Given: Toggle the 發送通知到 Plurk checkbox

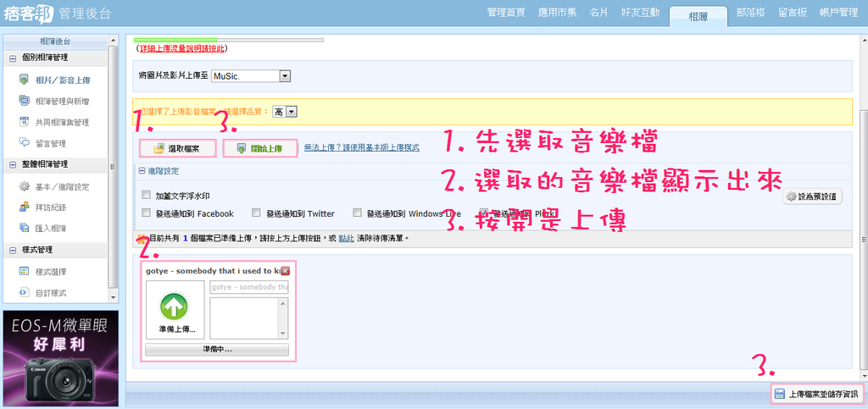Looking at the screenshot, I should pyautogui.click(x=484, y=213).
